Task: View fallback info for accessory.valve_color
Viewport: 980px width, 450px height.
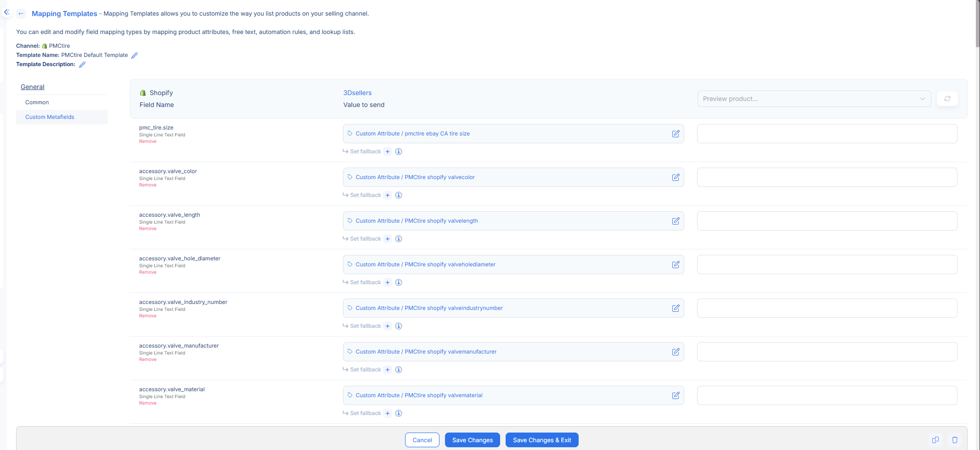Action: point(399,195)
